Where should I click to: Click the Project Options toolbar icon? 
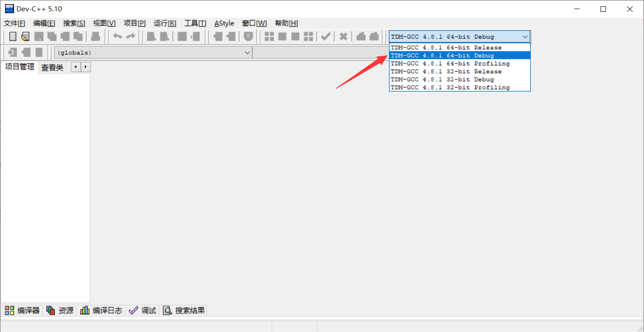pyautogui.click(x=248, y=37)
